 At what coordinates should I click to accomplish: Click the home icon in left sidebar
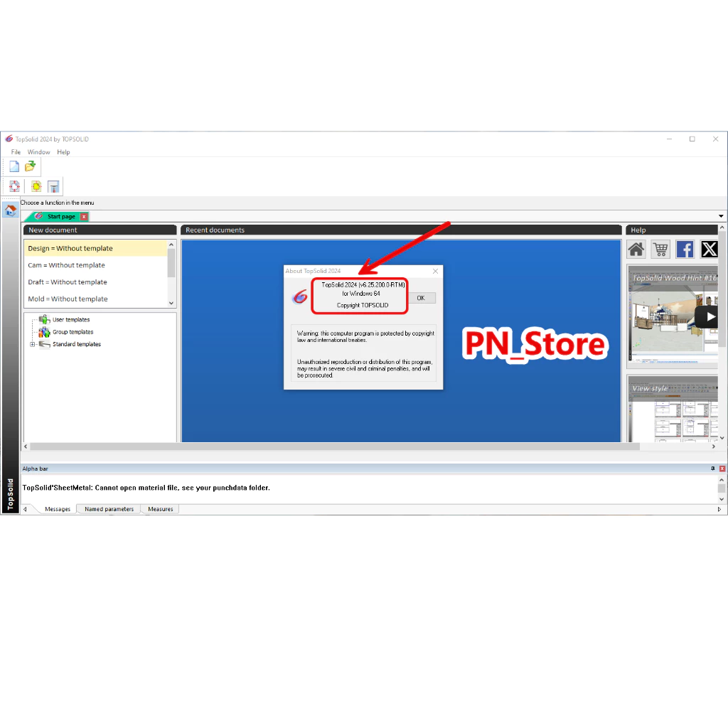point(10,210)
